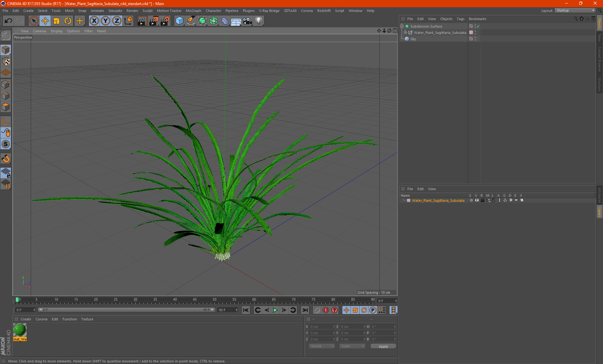
Task: Open the Simulate menu
Action: [x=115, y=11]
